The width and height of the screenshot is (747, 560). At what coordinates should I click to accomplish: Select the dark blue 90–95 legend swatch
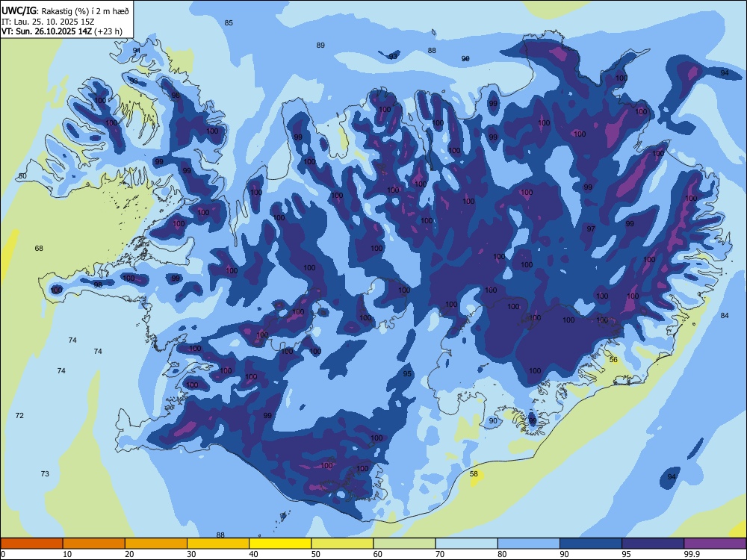(591, 544)
